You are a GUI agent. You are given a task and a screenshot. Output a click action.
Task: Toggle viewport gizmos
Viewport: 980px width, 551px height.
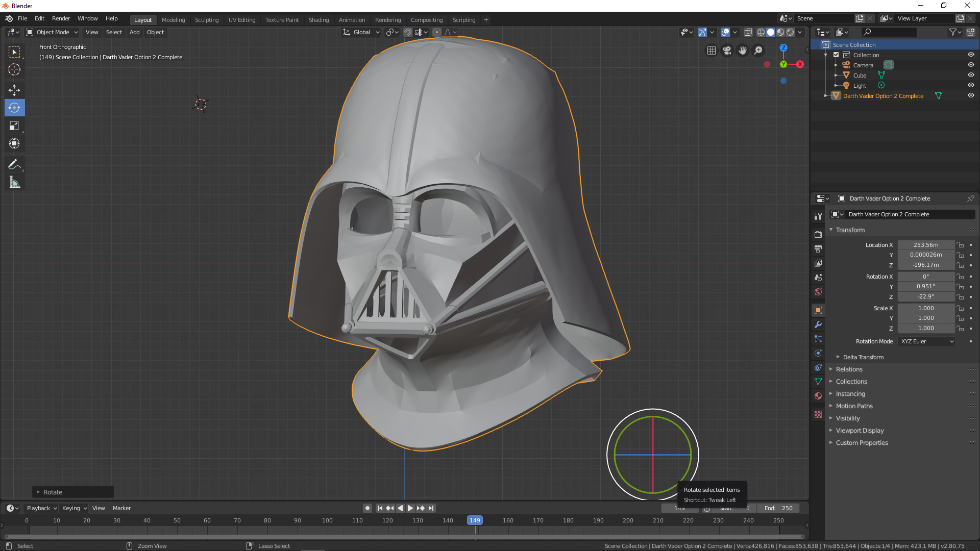coord(702,32)
